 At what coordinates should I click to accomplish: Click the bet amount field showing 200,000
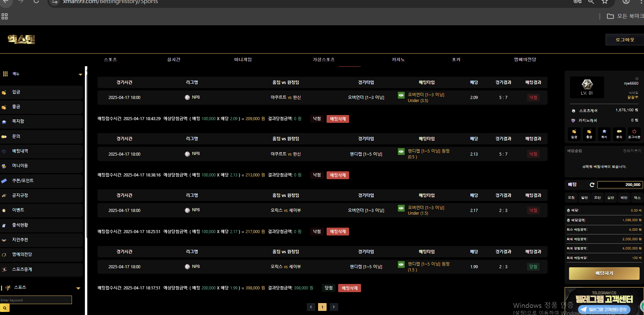tap(620, 185)
